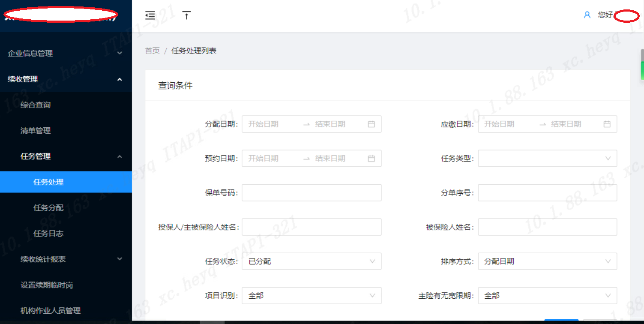Click 任务处理列表 breadcrumb text
This screenshot has height=324, width=644.
pos(194,51)
